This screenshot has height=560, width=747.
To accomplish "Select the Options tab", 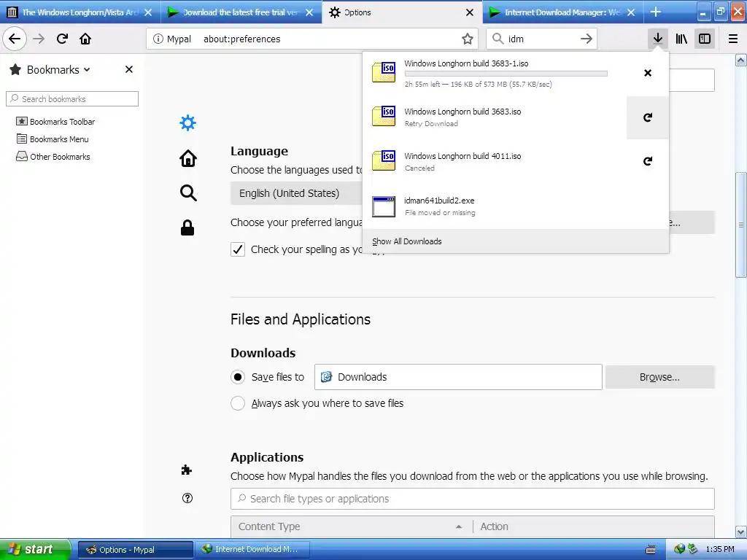I will tap(403, 12).
